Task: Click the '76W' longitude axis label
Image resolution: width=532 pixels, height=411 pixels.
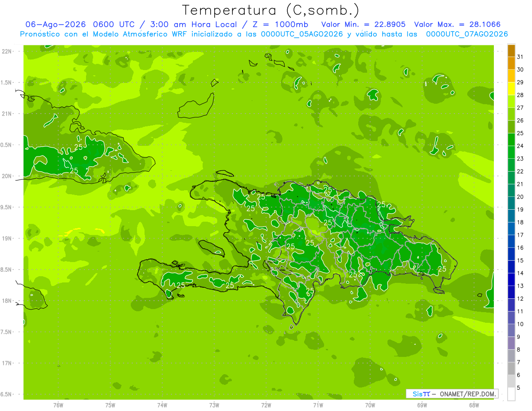Action: click(x=58, y=405)
